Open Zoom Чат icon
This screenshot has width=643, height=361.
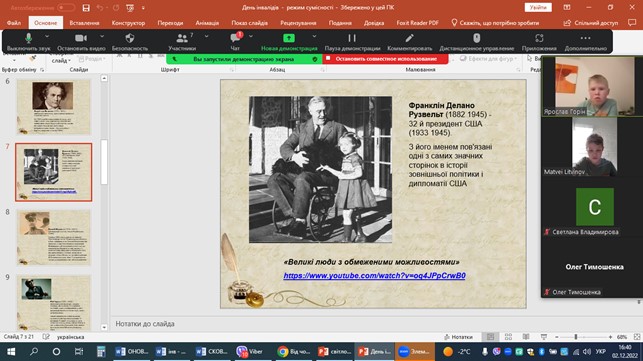[x=235, y=38]
